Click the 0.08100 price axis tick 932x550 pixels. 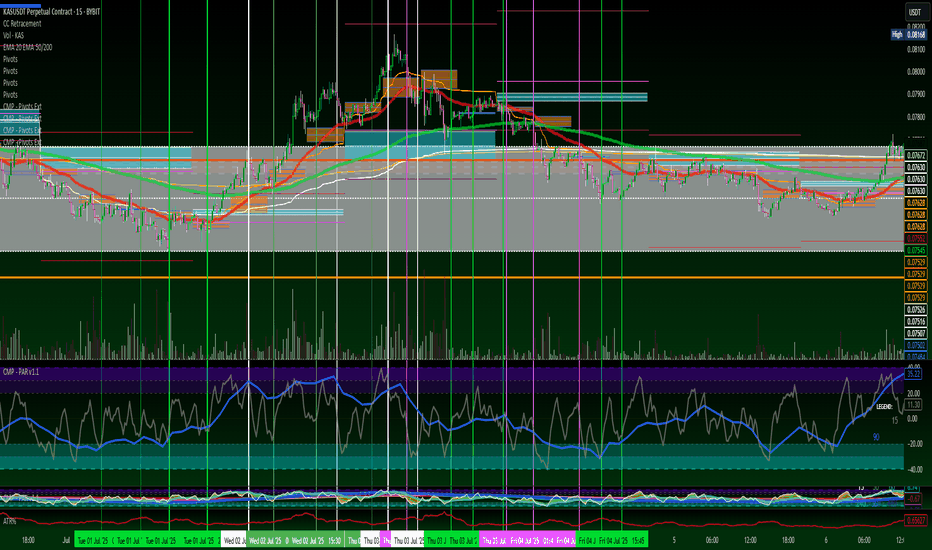pyautogui.click(x=916, y=49)
